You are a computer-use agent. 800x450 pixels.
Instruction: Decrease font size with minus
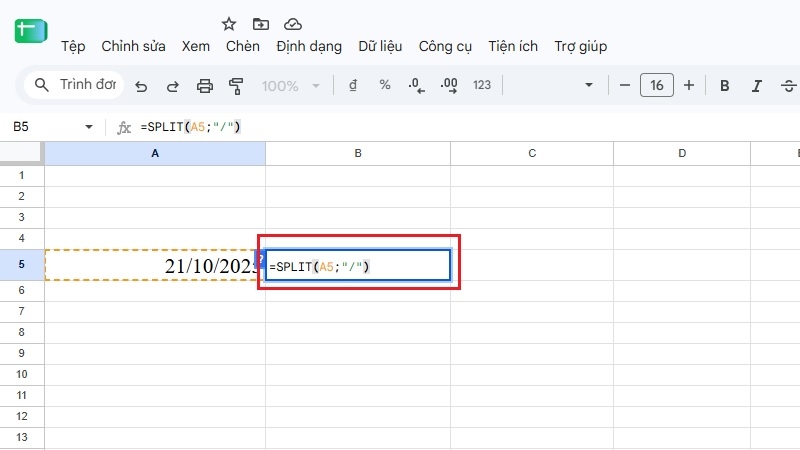pos(624,85)
